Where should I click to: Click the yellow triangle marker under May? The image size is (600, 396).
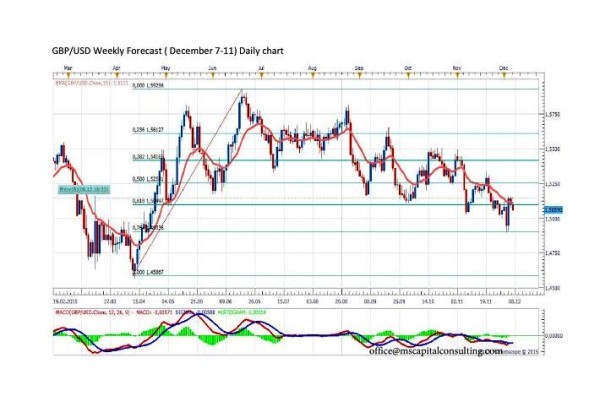point(165,76)
